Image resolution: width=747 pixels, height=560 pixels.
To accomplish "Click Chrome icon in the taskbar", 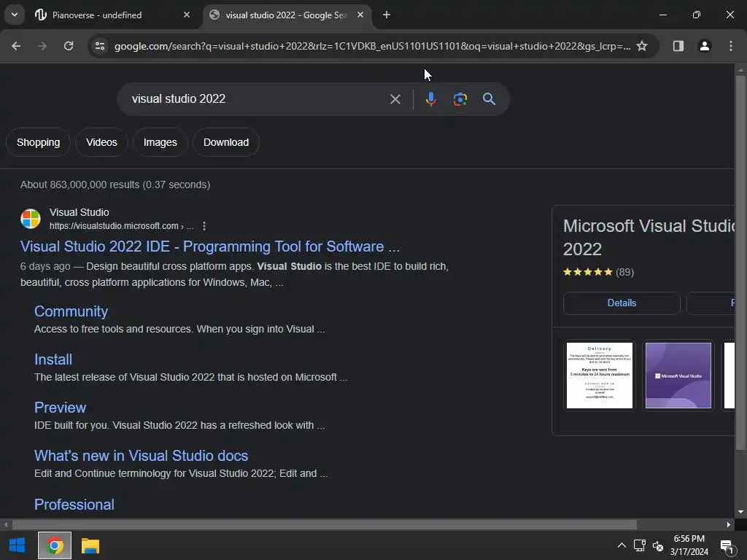I will tap(55, 545).
